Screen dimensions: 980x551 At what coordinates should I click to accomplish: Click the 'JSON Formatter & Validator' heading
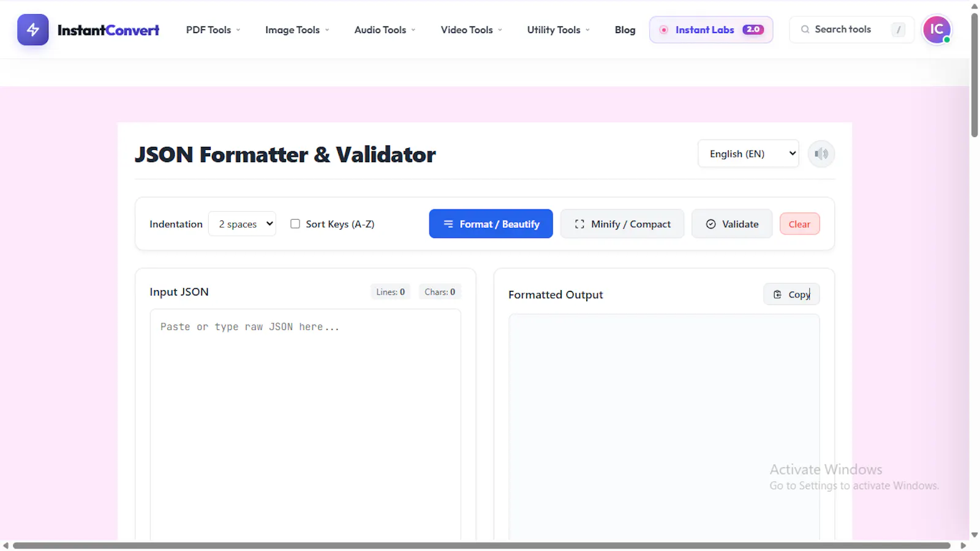click(x=285, y=154)
